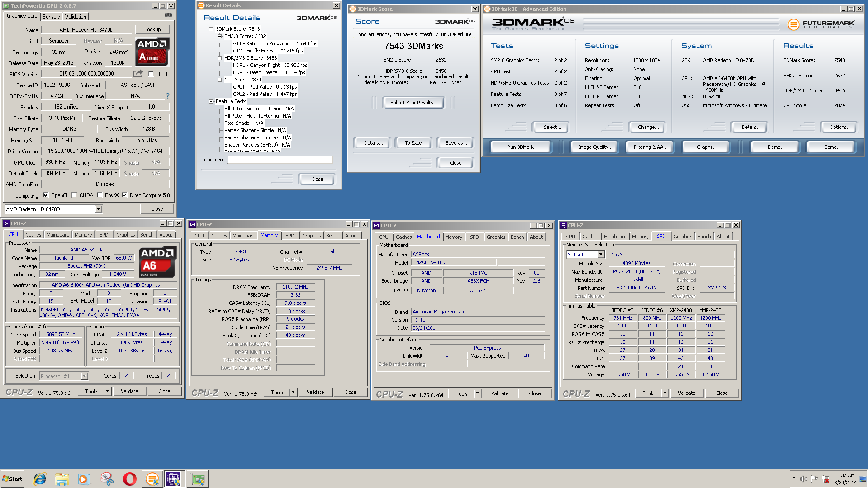Image resolution: width=868 pixels, height=488 pixels.
Task: Switch to the Sensors tab in GPU-Z
Action: point(51,16)
